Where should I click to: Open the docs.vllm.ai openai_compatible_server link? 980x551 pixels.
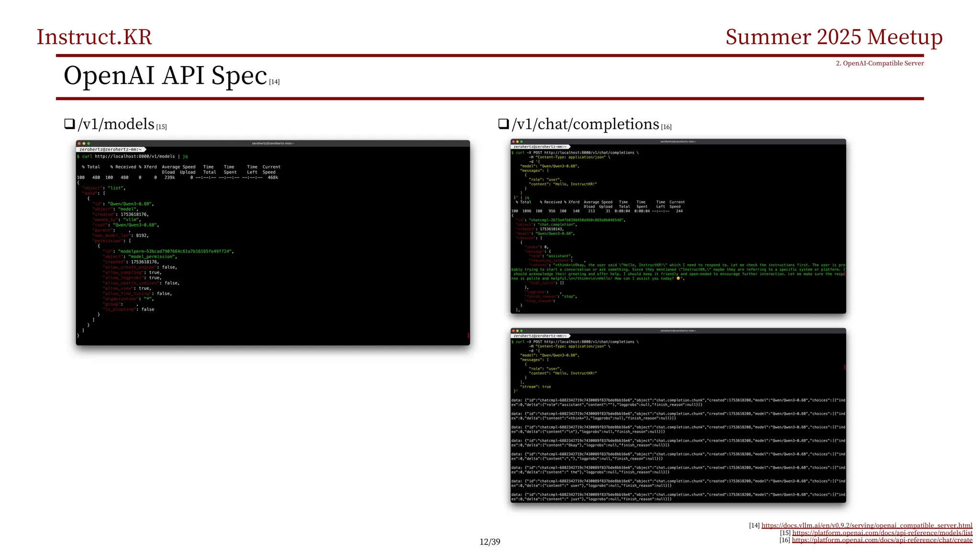(x=867, y=525)
